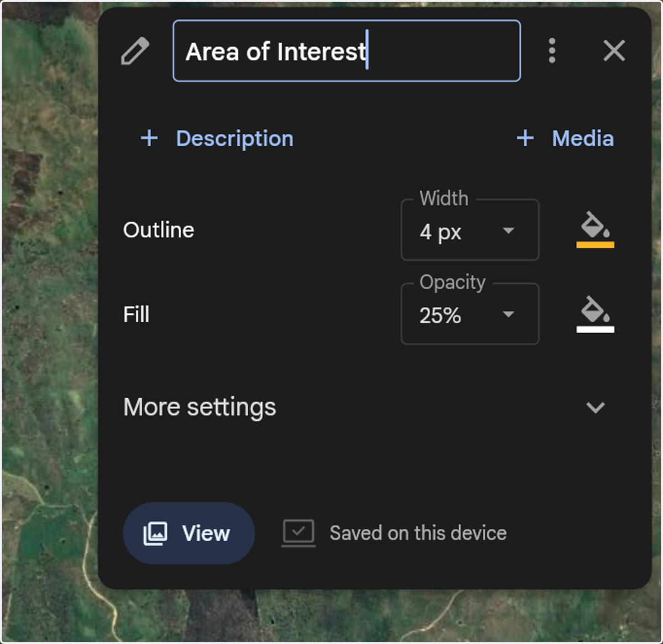The width and height of the screenshot is (663, 644).
Task: Open the outline Width dropdown
Action: tap(470, 230)
